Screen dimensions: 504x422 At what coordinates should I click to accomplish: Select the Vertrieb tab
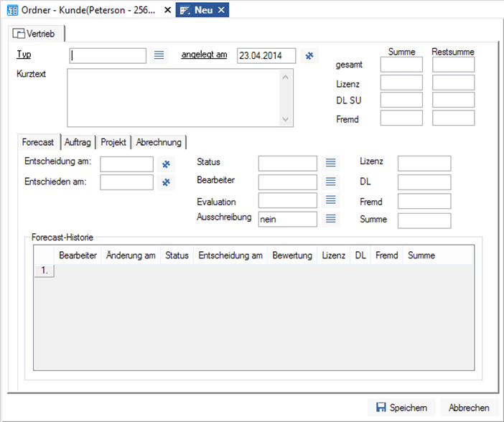tap(37, 34)
